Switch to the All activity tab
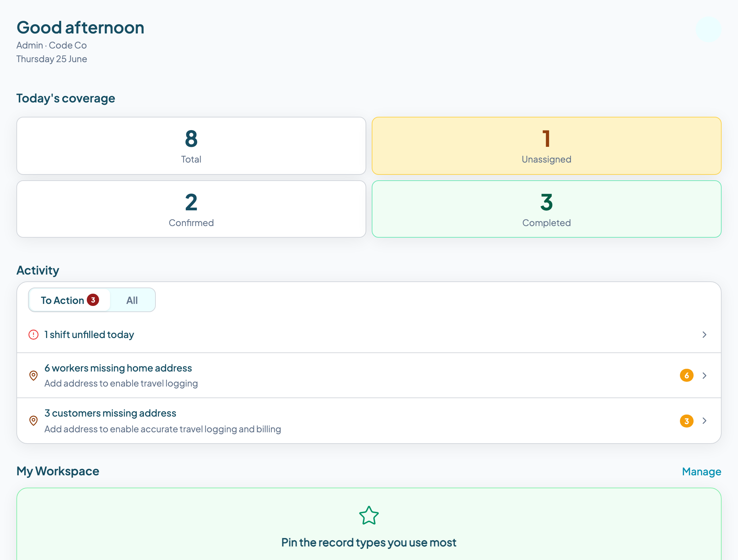738x560 pixels. [132, 300]
